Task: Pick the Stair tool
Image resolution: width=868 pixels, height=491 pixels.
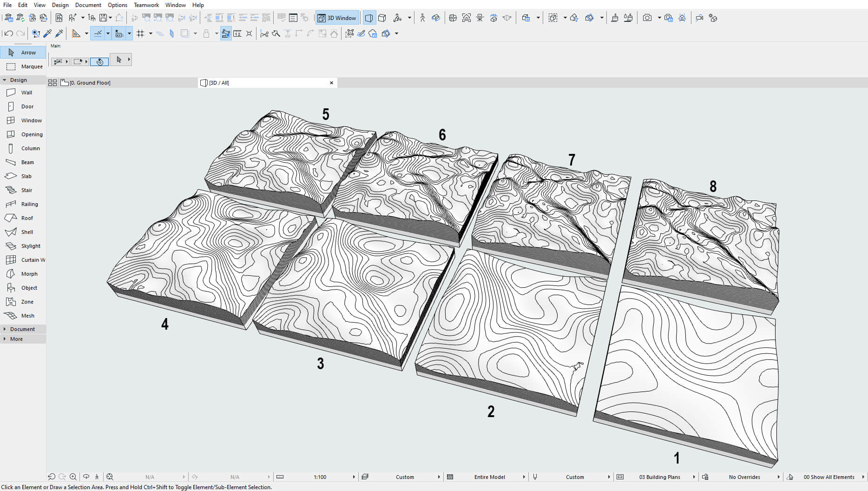Action: pos(26,190)
